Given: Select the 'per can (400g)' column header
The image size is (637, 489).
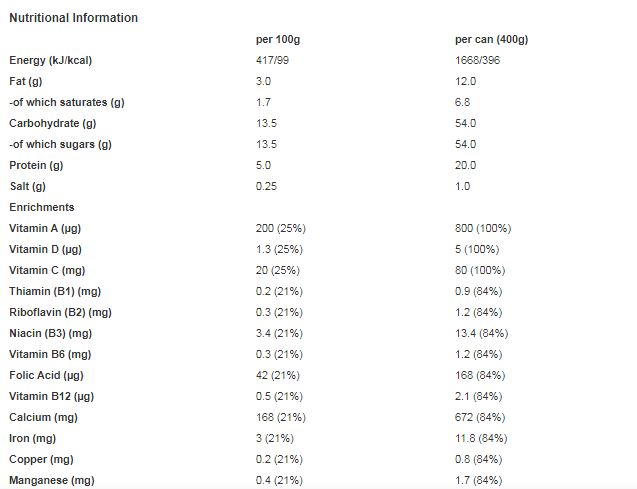Looking at the screenshot, I should coord(492,40).
